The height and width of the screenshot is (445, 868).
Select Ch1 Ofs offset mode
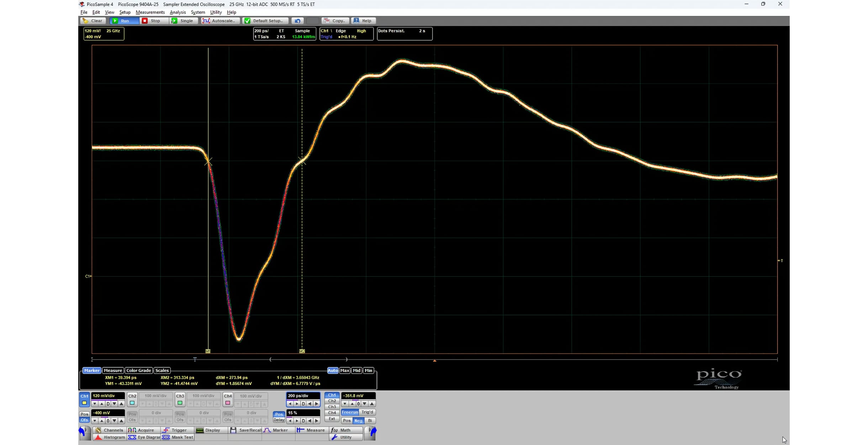84,420
